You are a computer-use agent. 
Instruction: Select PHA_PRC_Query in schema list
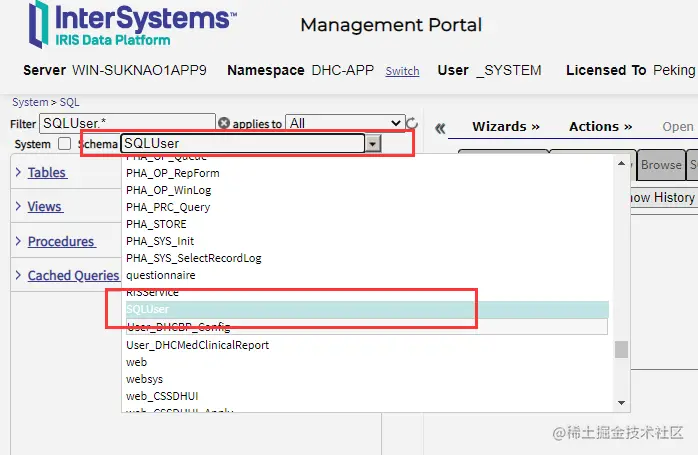click(168, 207)
